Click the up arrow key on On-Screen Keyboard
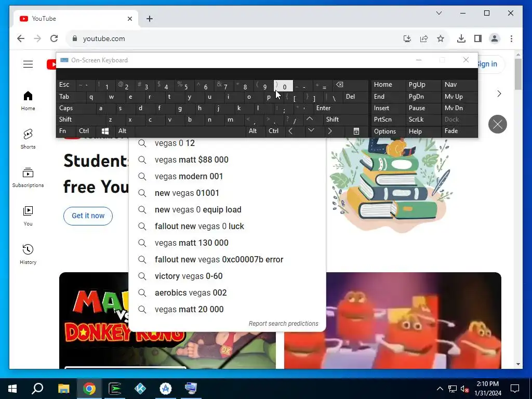The width and height of the screenshot is (532, 399). pyautogui.click(x=310, y=119)
